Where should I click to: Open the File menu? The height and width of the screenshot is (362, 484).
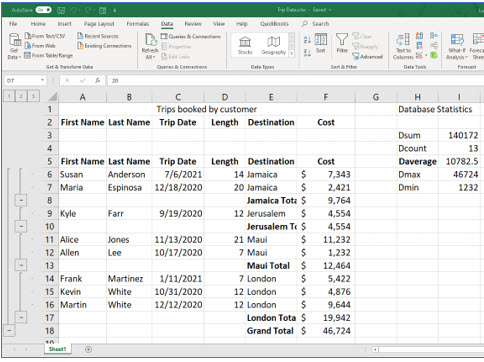[x=13, y=24]
